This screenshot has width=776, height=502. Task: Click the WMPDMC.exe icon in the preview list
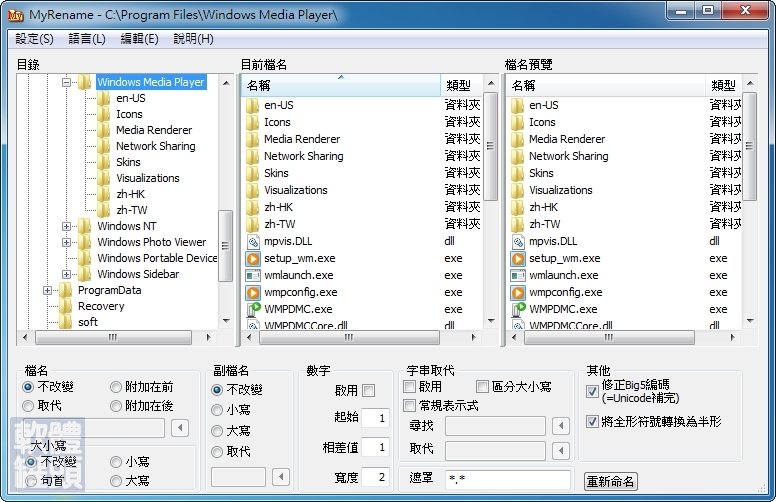518,309
